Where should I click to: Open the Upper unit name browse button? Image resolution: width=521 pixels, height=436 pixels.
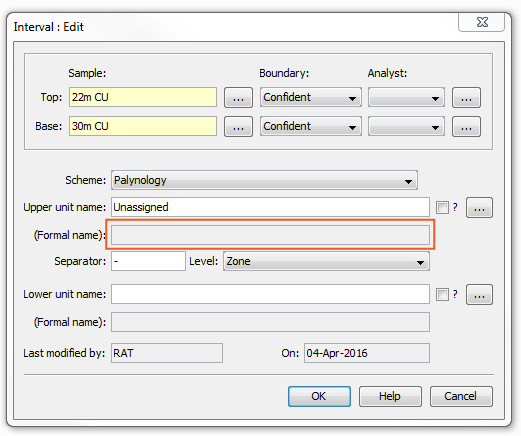(479, 207)
